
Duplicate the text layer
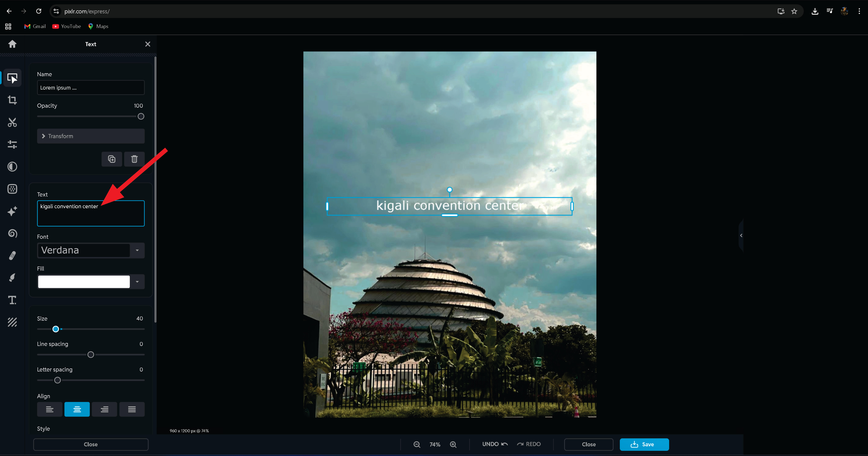pos(112,159)
